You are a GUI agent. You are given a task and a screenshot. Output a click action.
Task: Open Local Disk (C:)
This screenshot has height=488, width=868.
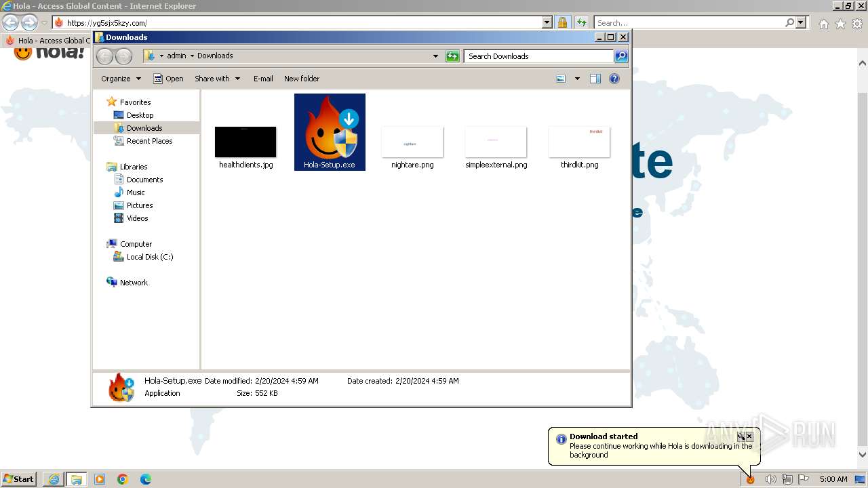click(149, 257)
